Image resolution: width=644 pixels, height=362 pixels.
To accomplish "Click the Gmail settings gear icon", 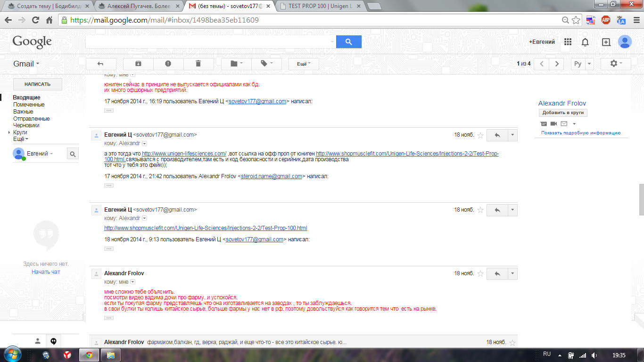I will (616, 64).
